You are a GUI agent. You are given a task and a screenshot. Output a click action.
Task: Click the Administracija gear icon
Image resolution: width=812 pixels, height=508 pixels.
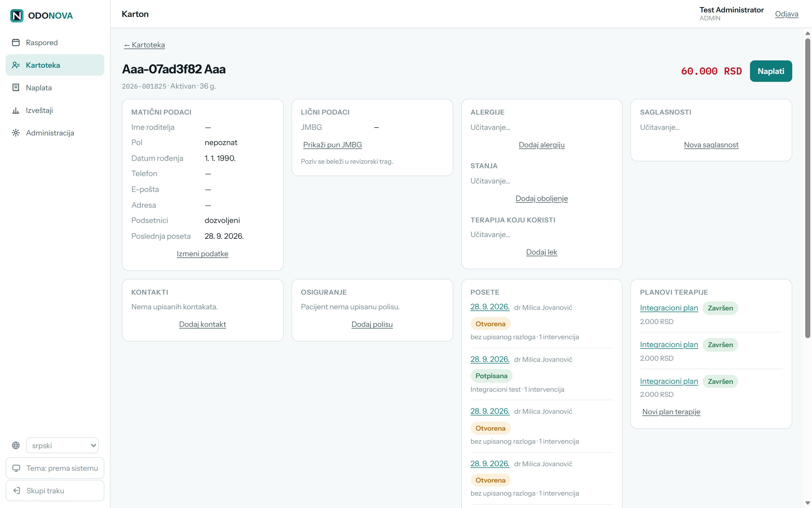click(16, 133)
